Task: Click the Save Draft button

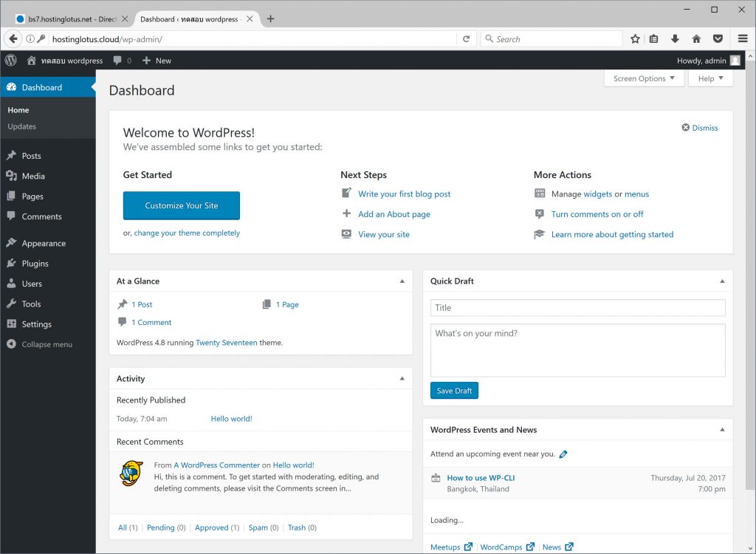Action: click(454, 391)
